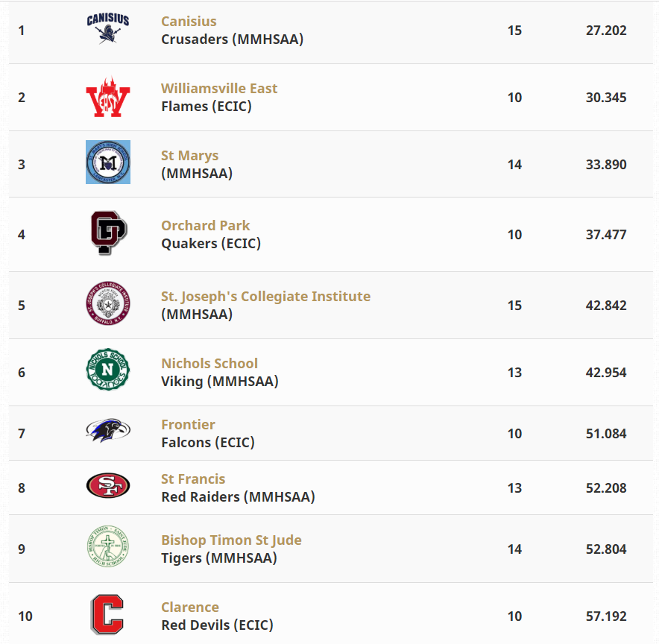Click the Williamsville East flame logo
Viewport: 659px width, 644px height.
[108, 97]
